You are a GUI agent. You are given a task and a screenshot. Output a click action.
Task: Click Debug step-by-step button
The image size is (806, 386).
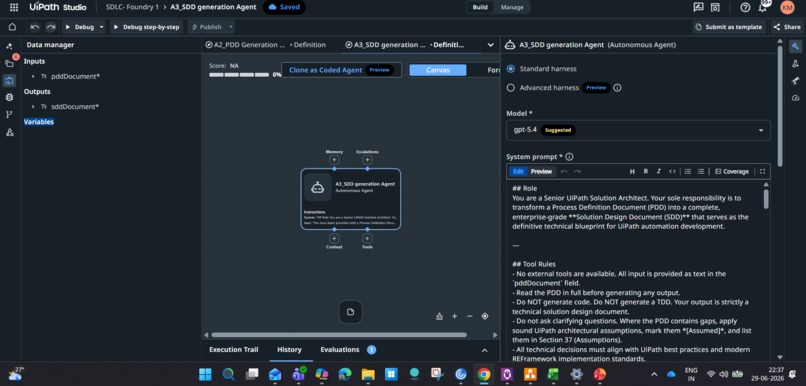point(146,27)
